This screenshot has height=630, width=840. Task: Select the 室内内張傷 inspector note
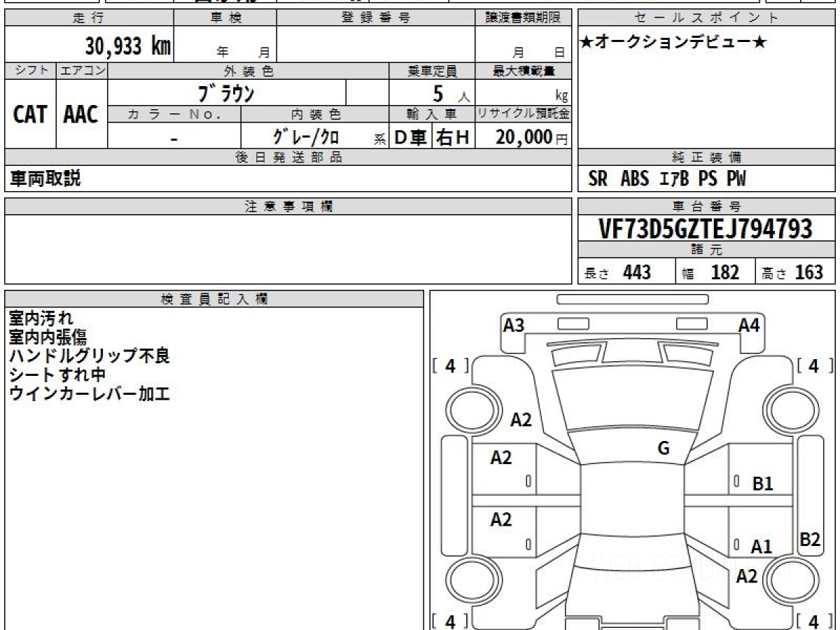48,338
